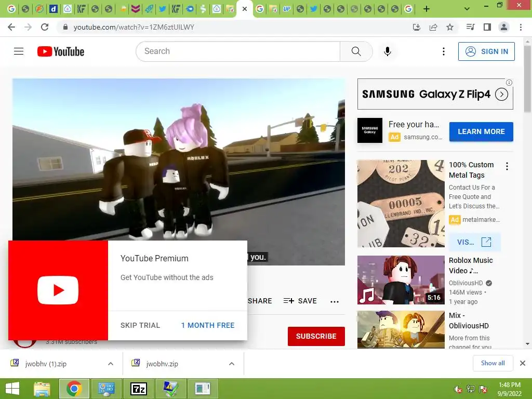The image size is (532, 399).
Task: Click the muted volume tray icon
Action: (x=458, y=390)
